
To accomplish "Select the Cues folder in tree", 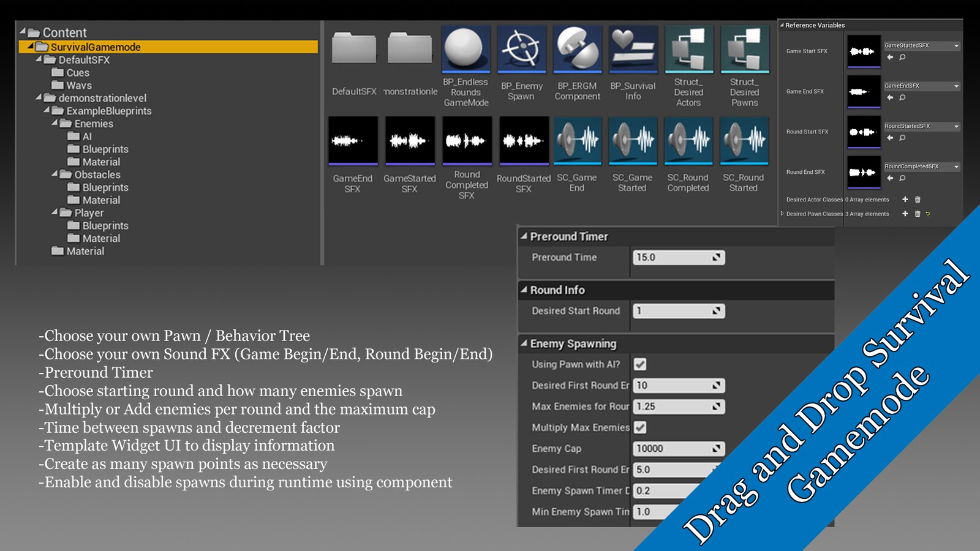I will pos(78,72).
